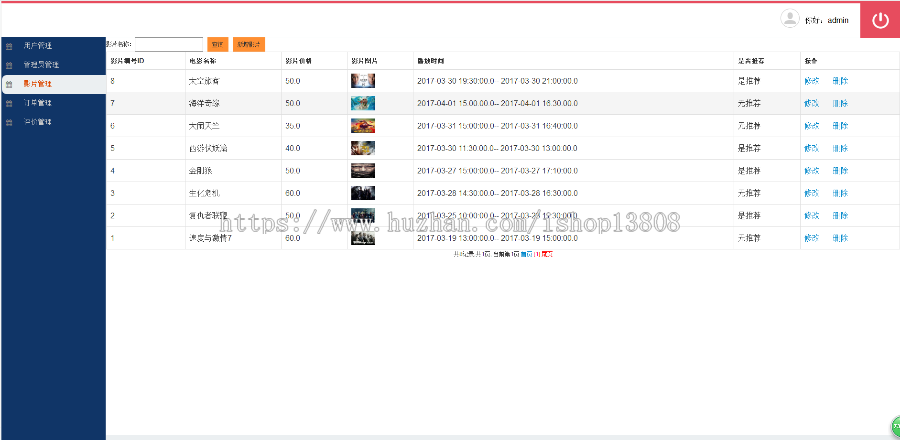Click the film name search input field
900x440 pixels.
click(169, 44)
